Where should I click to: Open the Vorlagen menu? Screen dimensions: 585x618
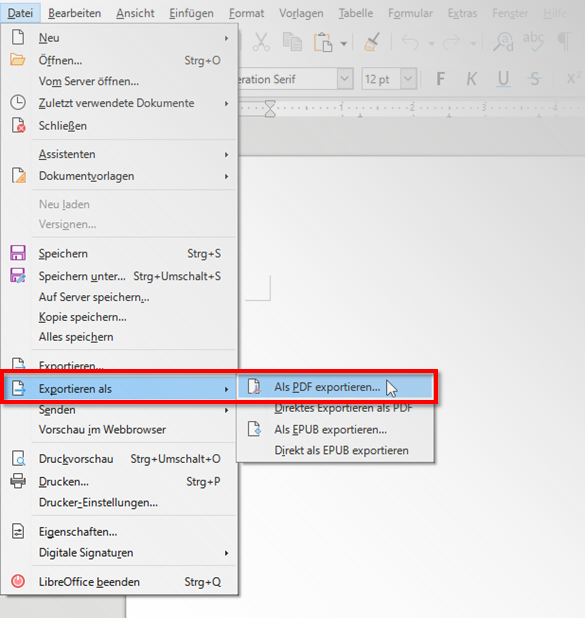[301, 13]
